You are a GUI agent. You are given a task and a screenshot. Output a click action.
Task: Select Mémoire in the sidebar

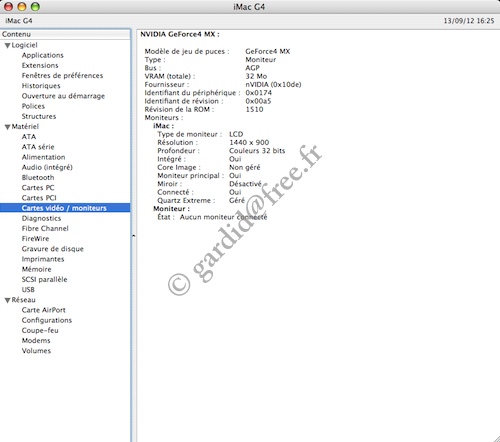[36, 269]
